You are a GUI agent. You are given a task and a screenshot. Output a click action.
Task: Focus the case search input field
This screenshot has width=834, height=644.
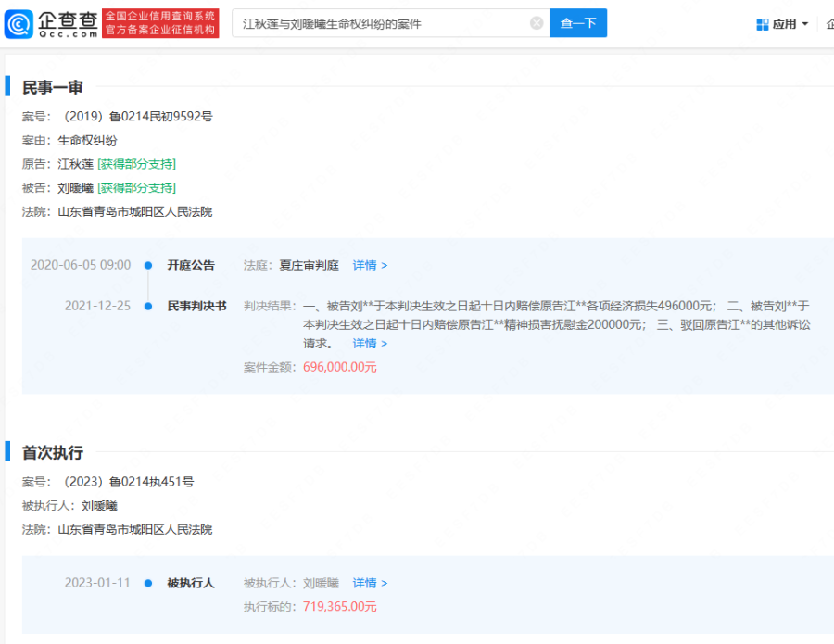pos(380,23)
